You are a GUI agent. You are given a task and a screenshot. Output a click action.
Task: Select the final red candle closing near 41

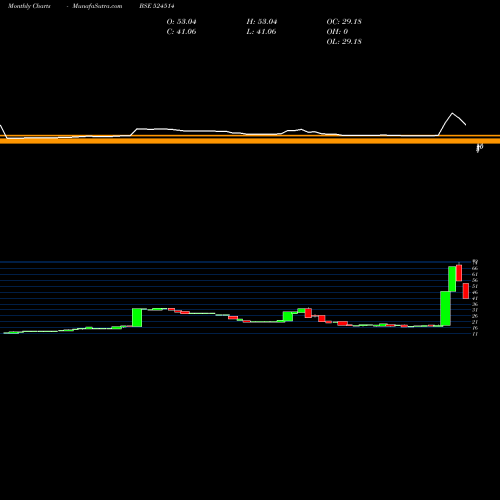(466, 291)
